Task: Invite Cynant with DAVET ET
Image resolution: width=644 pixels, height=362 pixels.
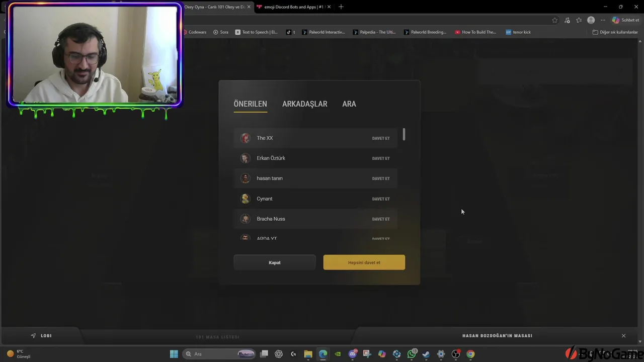Action: [x=381, y=199]
